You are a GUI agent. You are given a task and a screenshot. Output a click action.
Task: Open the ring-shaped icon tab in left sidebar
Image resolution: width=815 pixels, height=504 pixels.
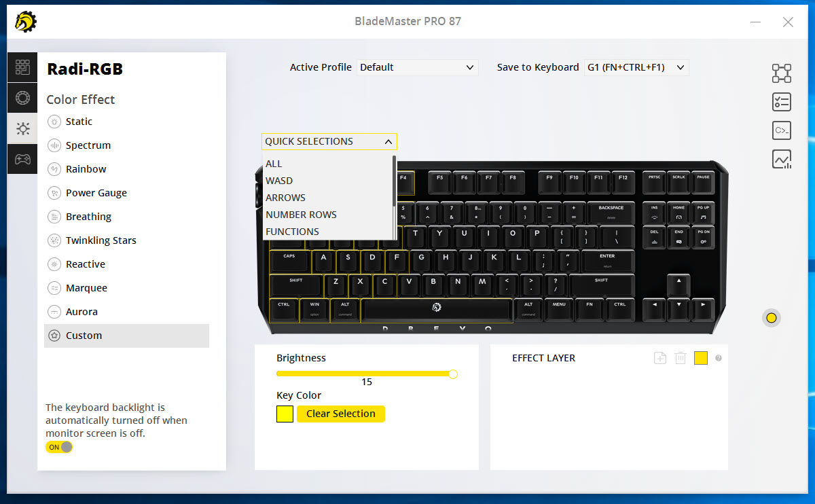point(22,98)
